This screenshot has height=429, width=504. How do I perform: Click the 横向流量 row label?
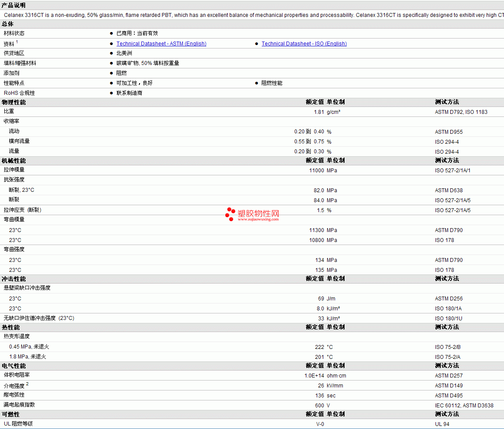(20, 141)
